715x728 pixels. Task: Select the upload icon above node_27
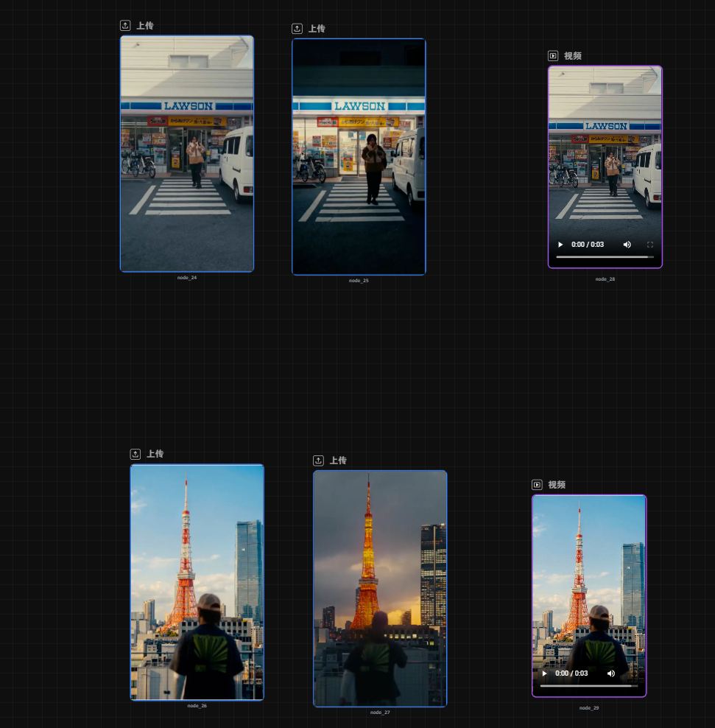pos(318,461)
